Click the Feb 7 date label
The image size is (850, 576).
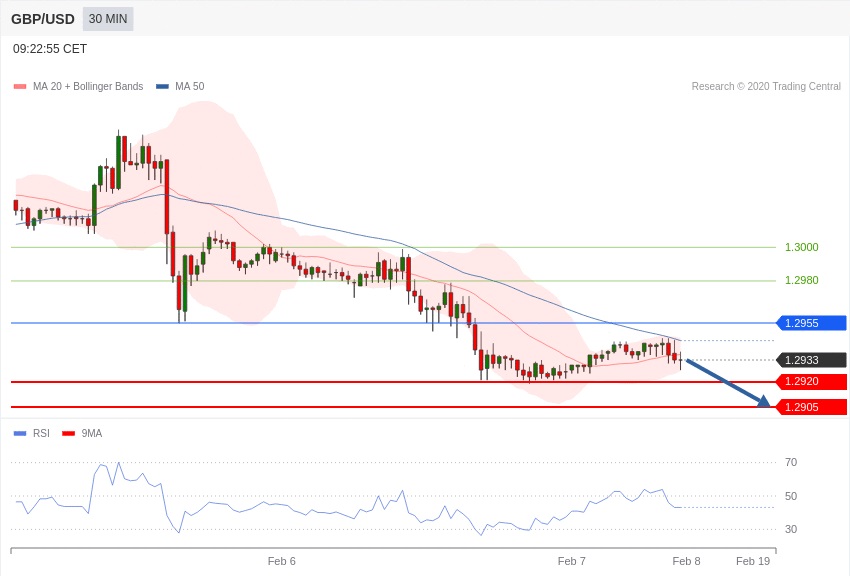(571, 561)
